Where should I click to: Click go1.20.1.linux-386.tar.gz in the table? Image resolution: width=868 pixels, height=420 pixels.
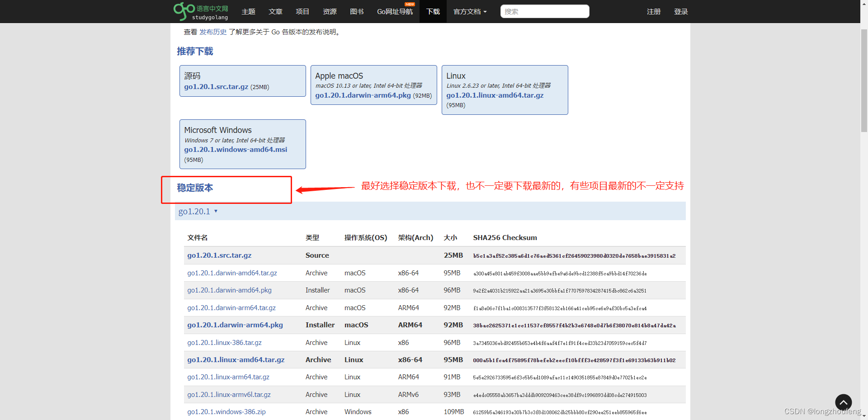tap(224, 342)
